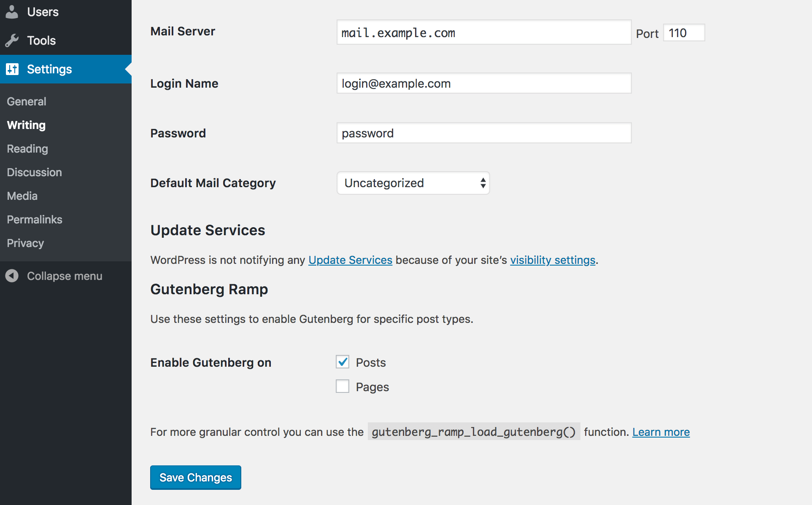Uncheck the Posts checkbox under Enable Gutenberg

(x=342, y=362)
